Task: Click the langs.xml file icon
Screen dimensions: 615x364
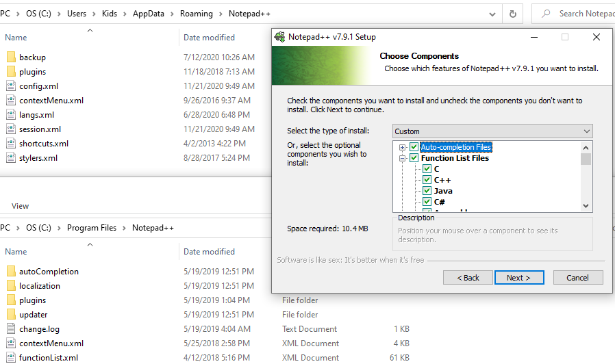Action: [x=11, y=115]
